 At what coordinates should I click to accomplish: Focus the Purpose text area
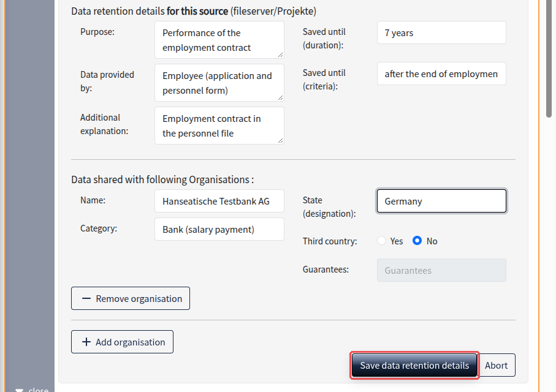[x=219, y=40]
